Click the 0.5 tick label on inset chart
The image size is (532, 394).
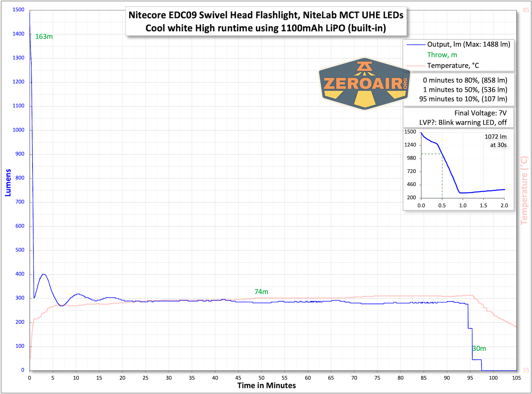pyautogui.click(x=442, y=205)
